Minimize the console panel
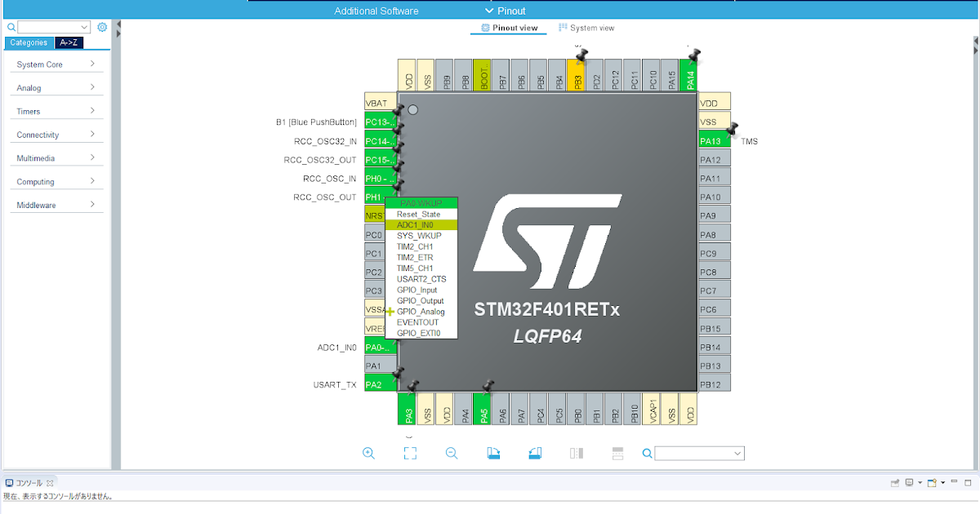This screenshot has width=980, height=514. tap(952, 482)
